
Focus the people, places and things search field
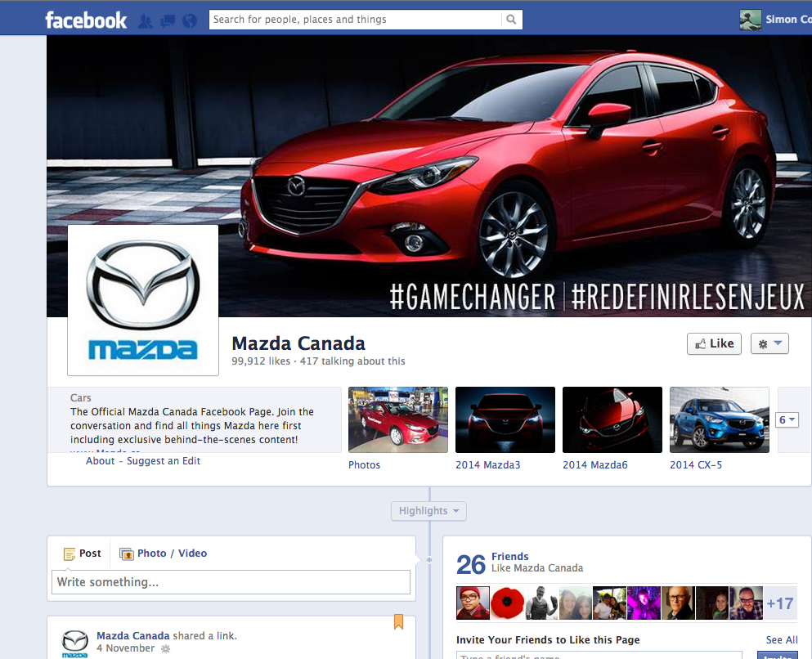[x=355, y=20]
